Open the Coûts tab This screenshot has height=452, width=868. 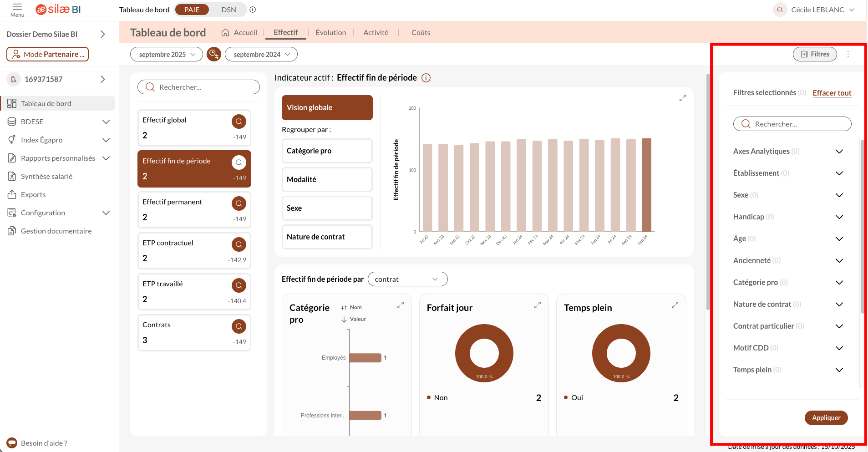(421, 32)
